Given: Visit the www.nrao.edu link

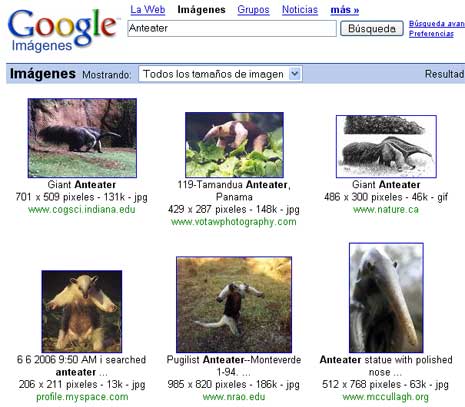Looking at the screenshot, I should [x=234, y=397].
